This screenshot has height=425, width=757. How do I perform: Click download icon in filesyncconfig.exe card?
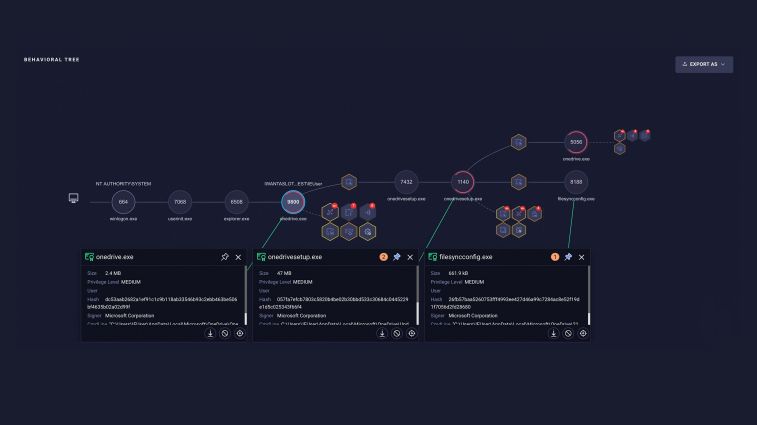[553, 333]
